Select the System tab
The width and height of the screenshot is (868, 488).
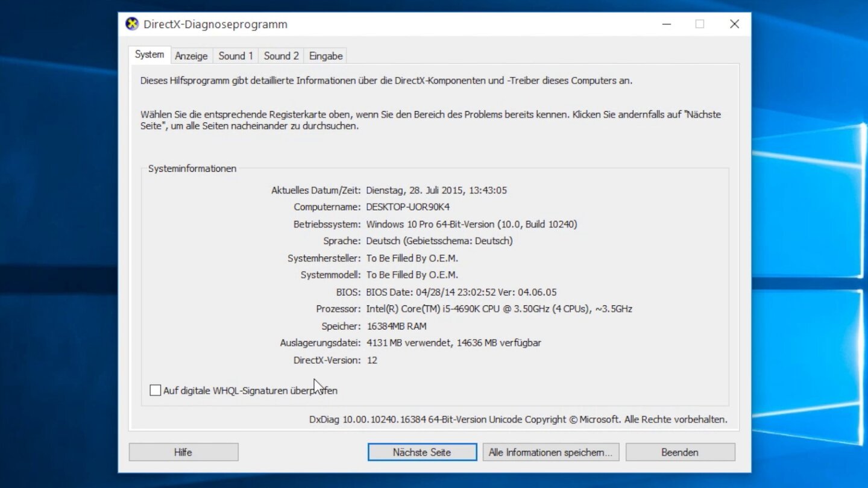[149, 54]
